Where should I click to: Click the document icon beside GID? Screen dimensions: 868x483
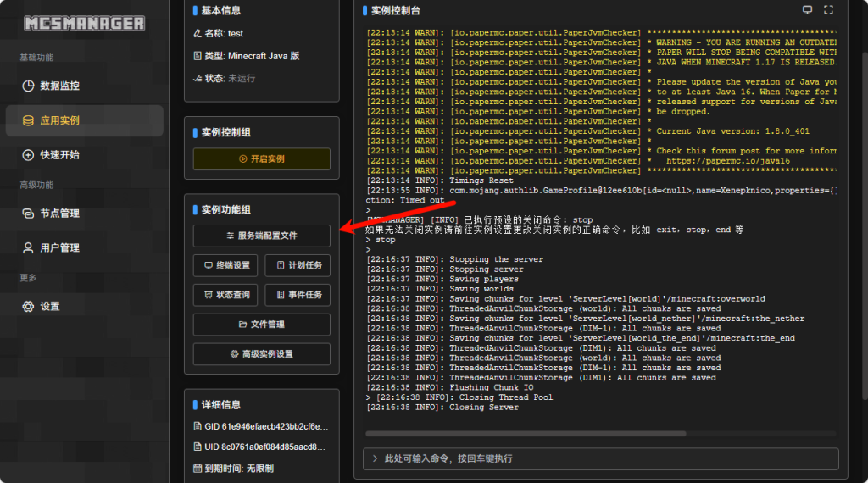tap(197, 426)
